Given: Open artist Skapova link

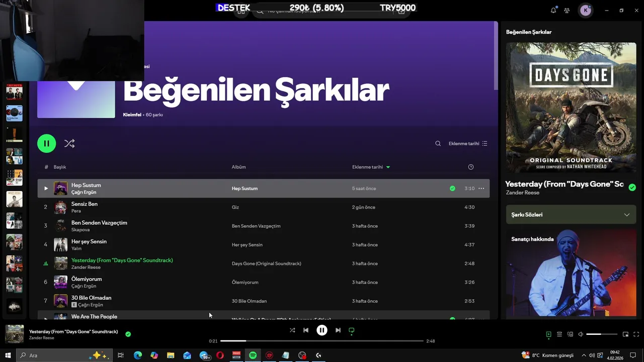Looking at the screenshot, I should pos(80,230).
